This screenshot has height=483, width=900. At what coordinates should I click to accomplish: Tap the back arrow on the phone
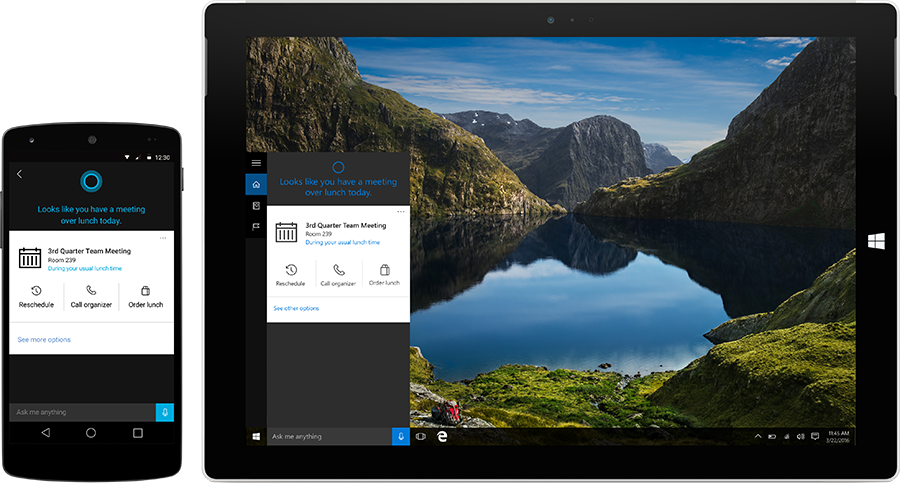[x=19, y=174]
